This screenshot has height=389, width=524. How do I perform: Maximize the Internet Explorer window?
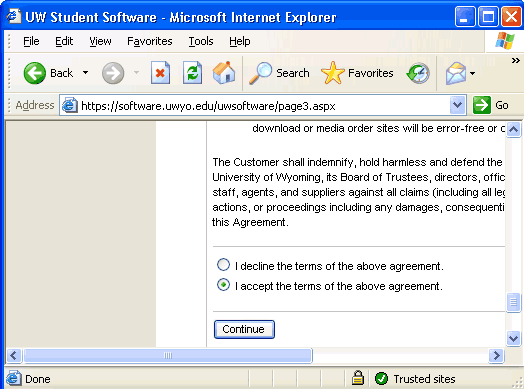click(488, 16)
